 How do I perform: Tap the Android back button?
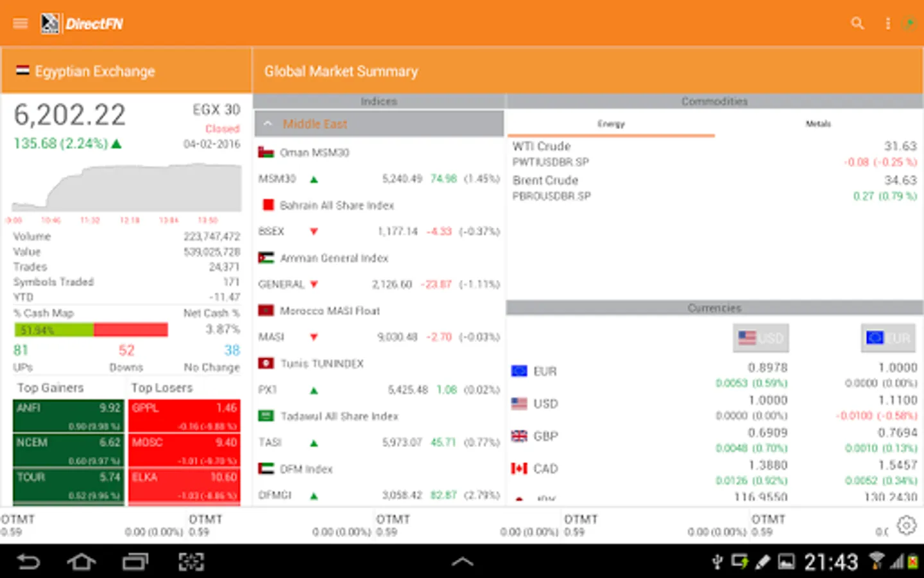[28, 562]
